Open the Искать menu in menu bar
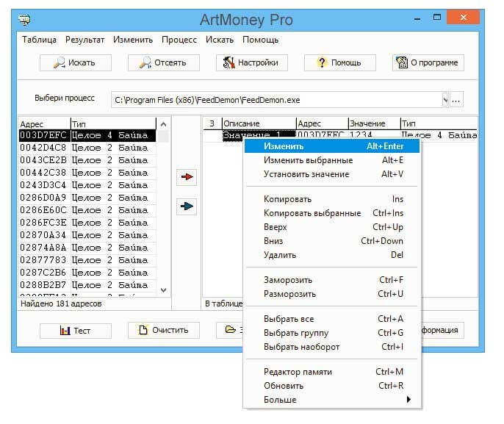Viewport: 504px width, 424px height. point(220,40)
